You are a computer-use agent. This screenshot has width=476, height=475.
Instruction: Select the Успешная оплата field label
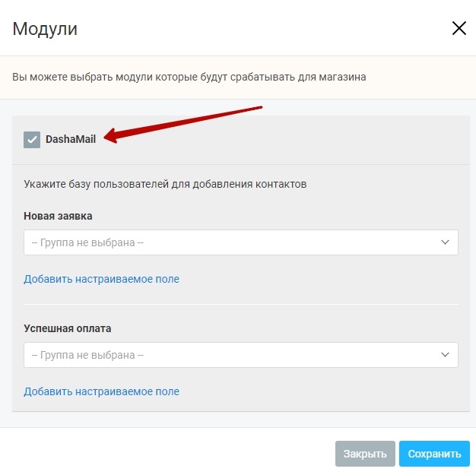click(67, 328)
